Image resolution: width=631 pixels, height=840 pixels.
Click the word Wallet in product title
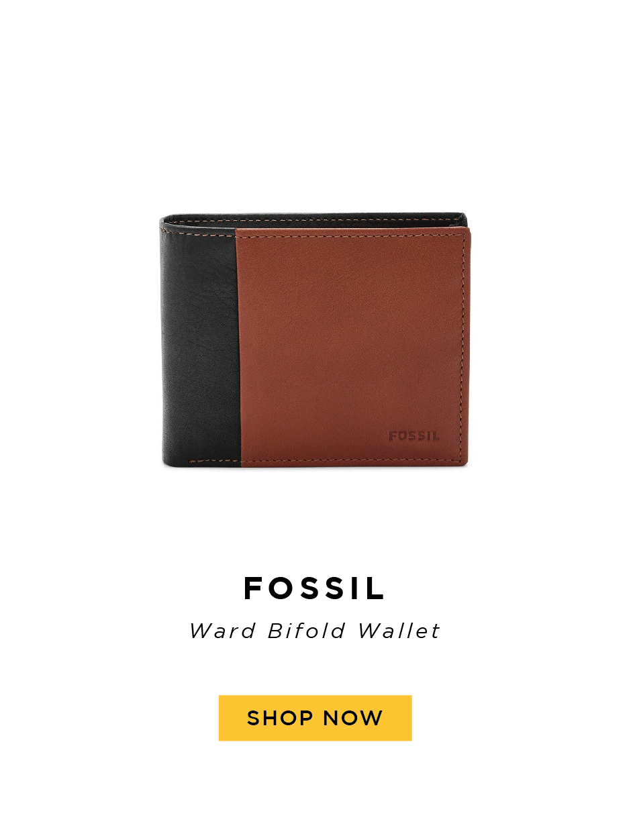tap(399, 631)
